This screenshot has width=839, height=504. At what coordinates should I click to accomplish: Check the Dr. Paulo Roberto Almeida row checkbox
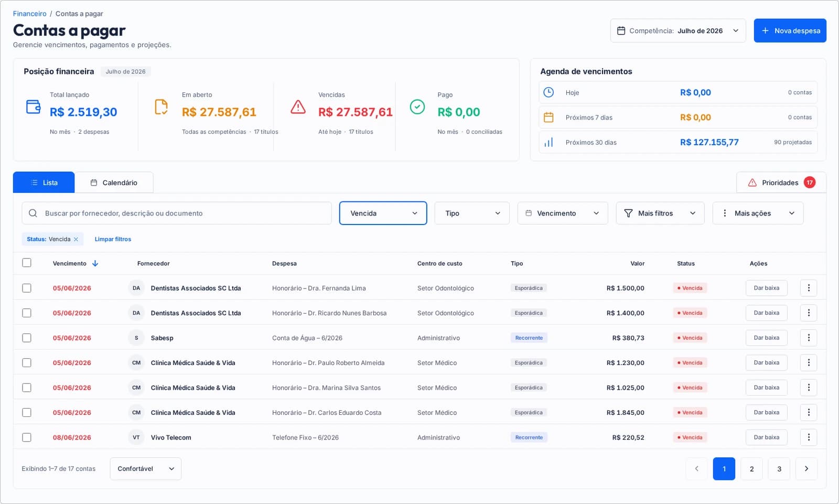[27, 362]
